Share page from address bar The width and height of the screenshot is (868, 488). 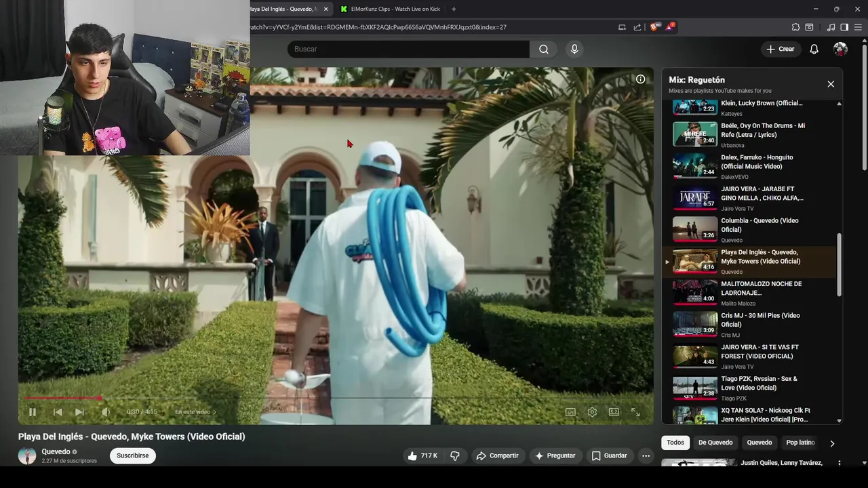click(x=637, y=27)
